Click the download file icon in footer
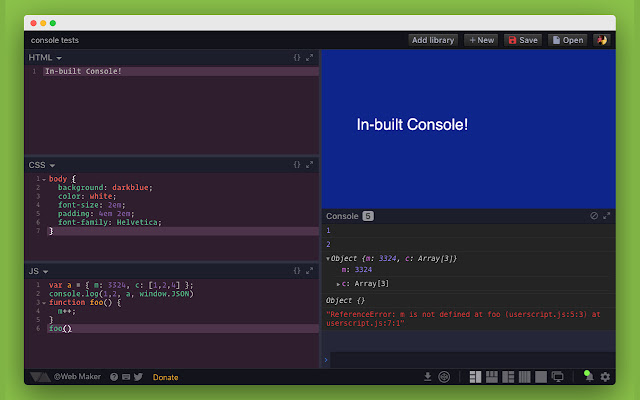 tap(428, 377)
